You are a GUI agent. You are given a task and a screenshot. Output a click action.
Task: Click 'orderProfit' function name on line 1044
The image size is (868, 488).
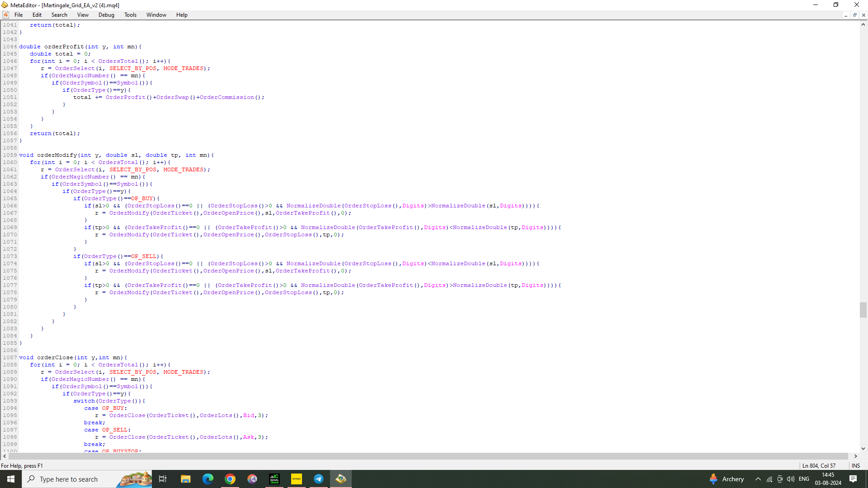(64, 47)
